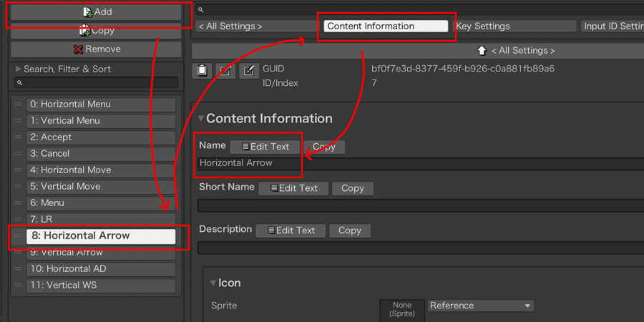Click Copy button for Short Name
The height and width of the screenshot is (322, 644).
click(352, 188)
